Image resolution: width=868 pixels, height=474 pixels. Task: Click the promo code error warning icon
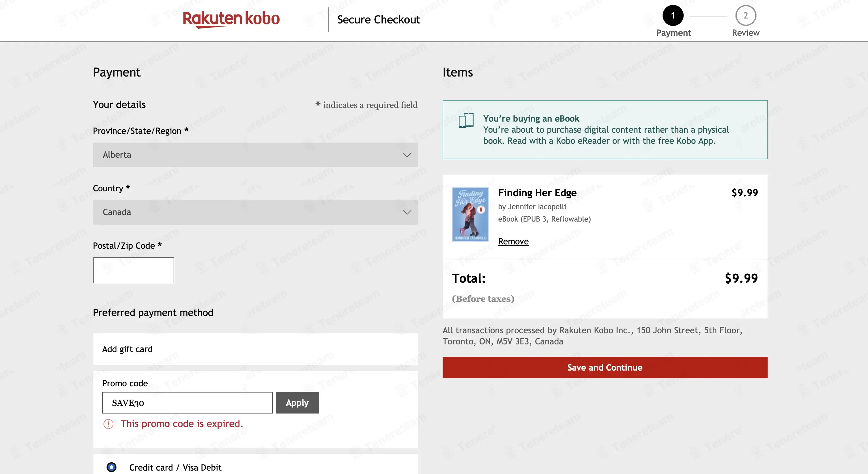click(108, 424)
